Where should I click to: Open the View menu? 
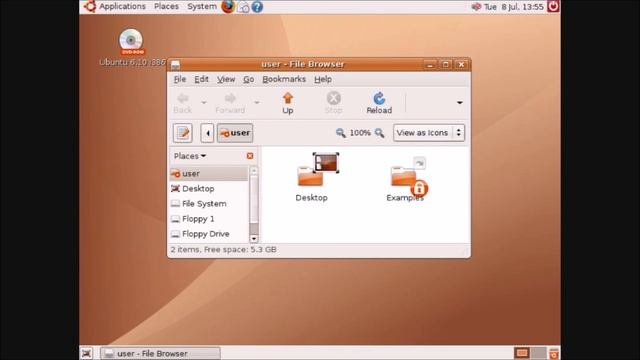point(226,79)
